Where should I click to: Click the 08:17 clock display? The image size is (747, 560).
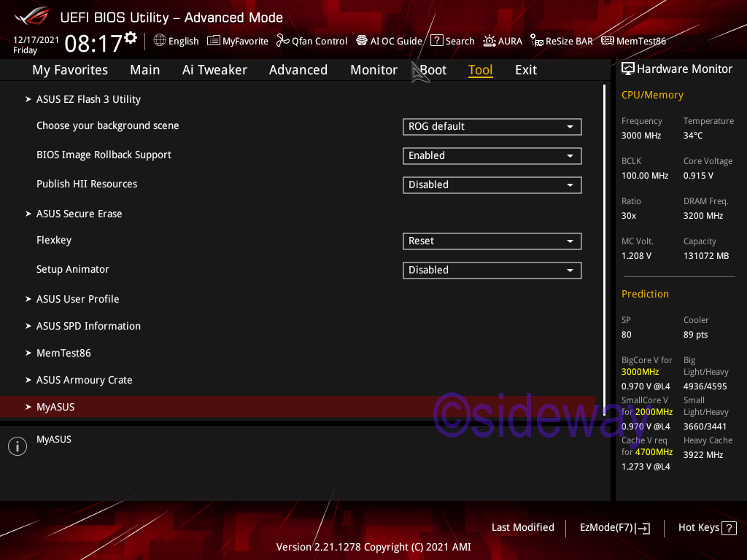coord(93,44)
